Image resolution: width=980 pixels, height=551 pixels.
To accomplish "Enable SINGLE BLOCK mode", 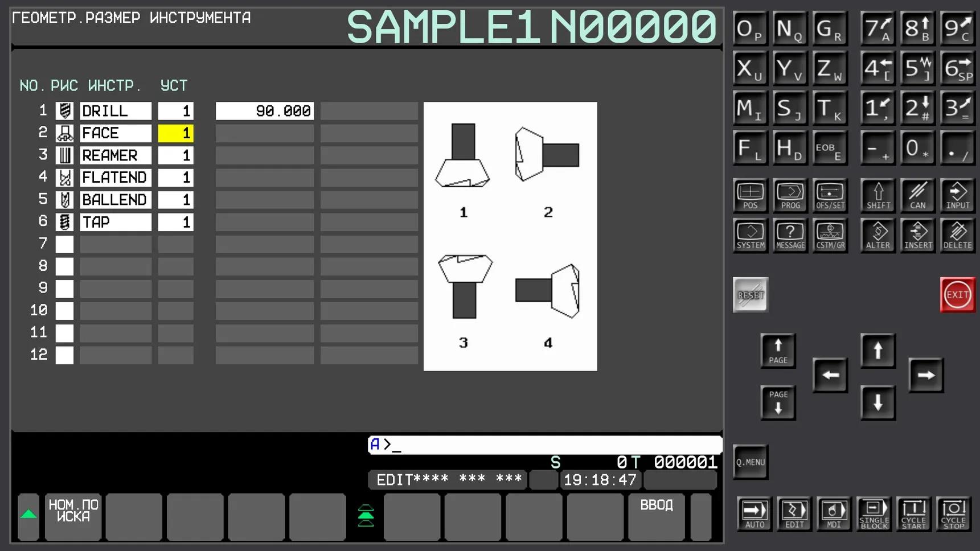I will tap(874, 513).
